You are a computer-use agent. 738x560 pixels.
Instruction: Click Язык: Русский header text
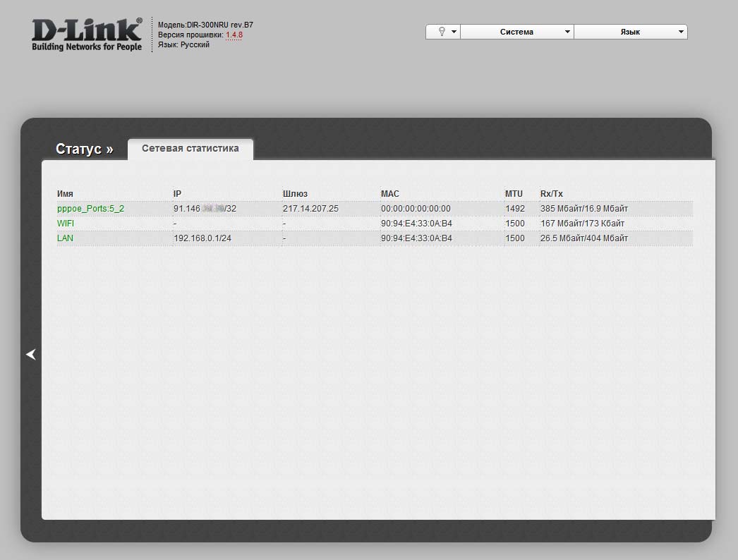[183, 44]
